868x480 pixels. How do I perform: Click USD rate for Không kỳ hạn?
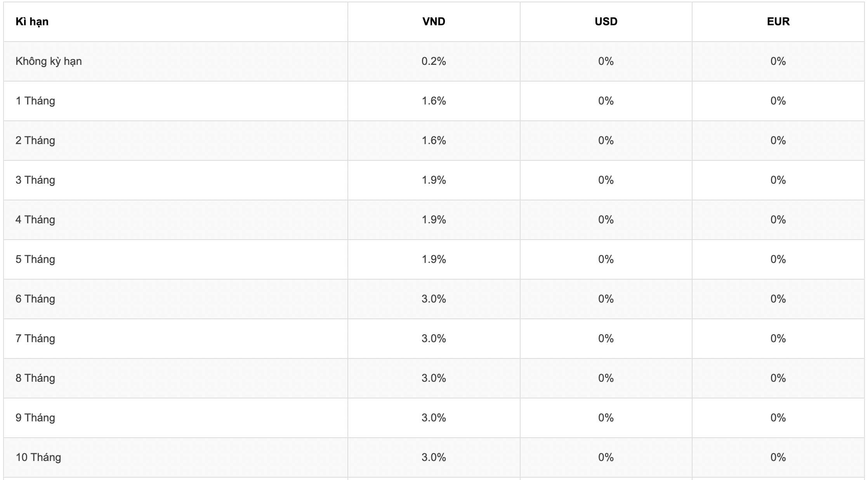point(606,61)
